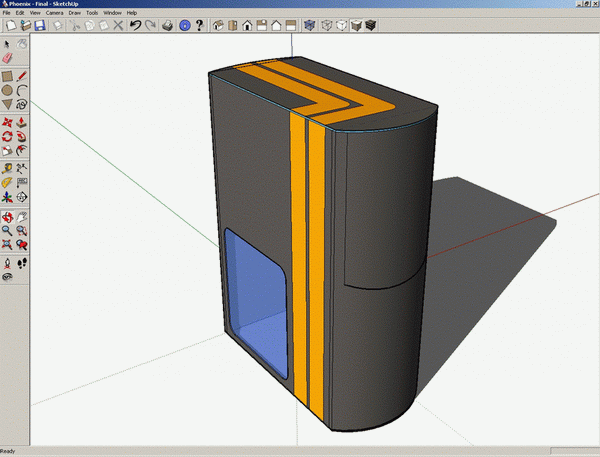Click the arrow Select tool
600x457 pixels.
point(7,44)
